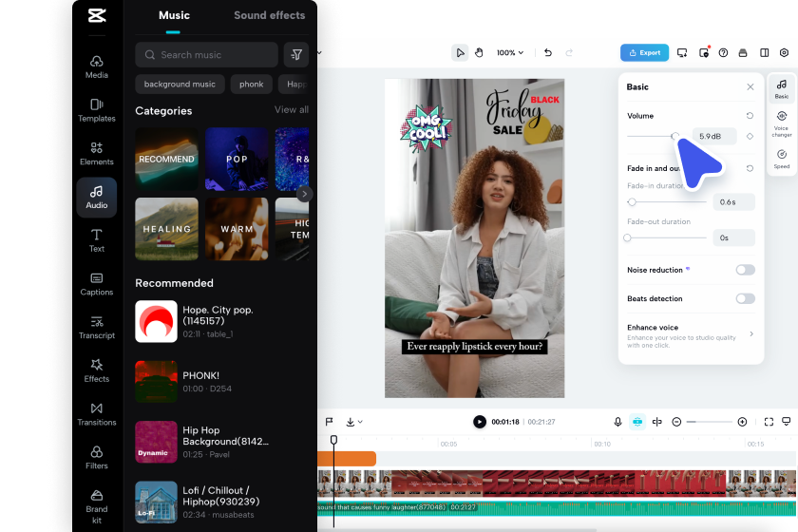Adjust the Fade-in duration slider handle
The width and height of the screenshot is (798, 532).
point(632,202)
